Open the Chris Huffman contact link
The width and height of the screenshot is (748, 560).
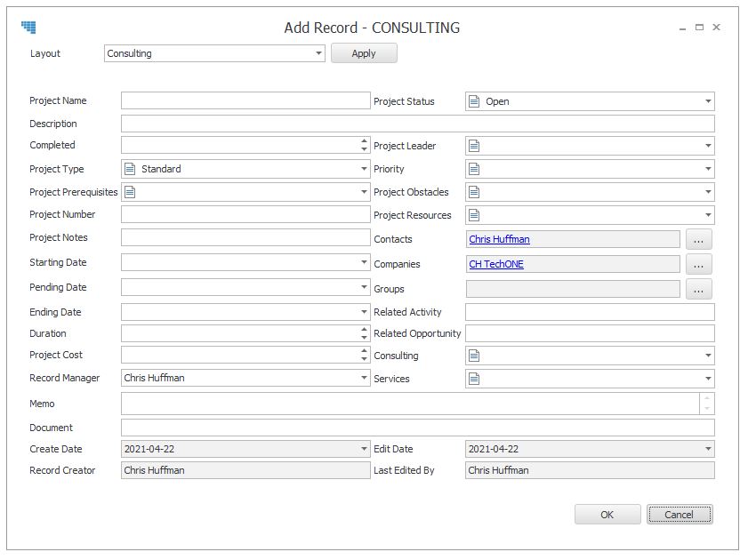coord(499,239)
